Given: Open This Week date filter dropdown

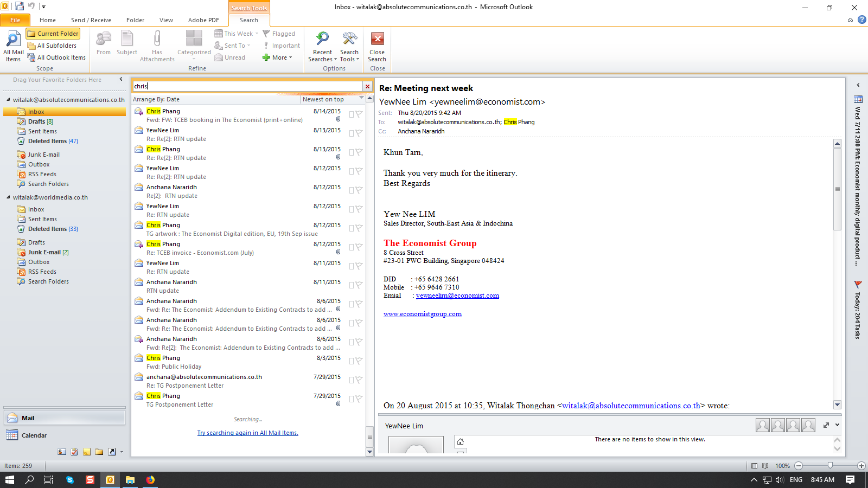Looking at the screenshot, I should coord(237,34).
